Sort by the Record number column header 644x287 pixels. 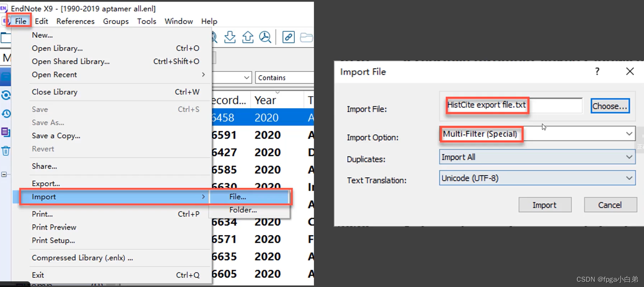[x=231, y=100]
